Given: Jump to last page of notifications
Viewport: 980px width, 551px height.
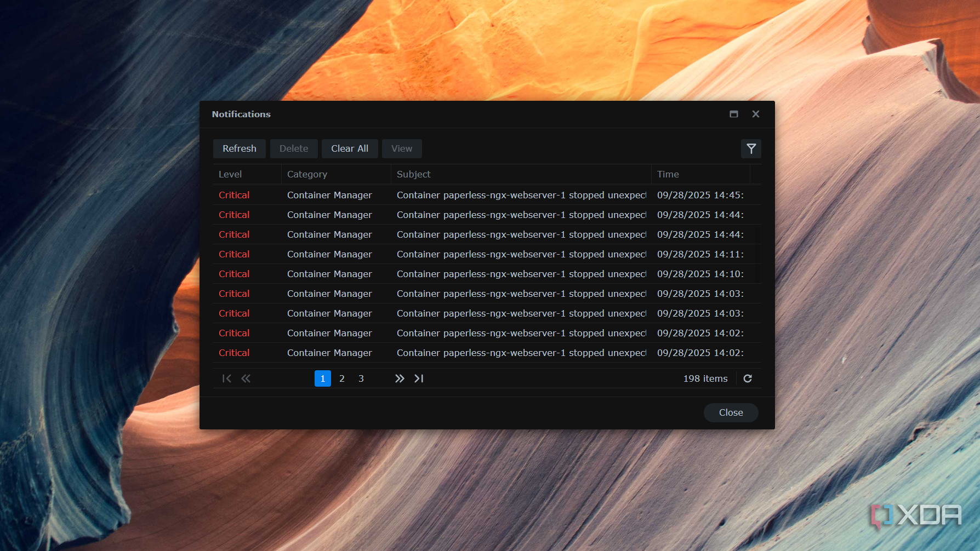Looking at the screenshot, I should tap(419, 378).
